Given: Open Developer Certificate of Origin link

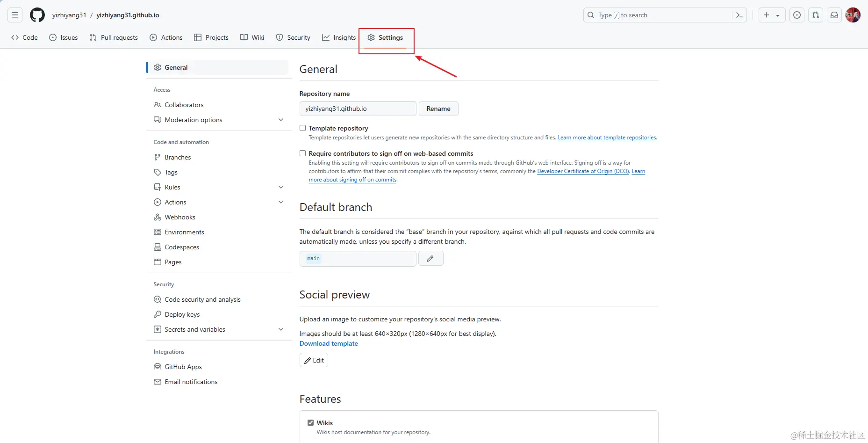Looking at the screenshot, I should tap(583, 171).
